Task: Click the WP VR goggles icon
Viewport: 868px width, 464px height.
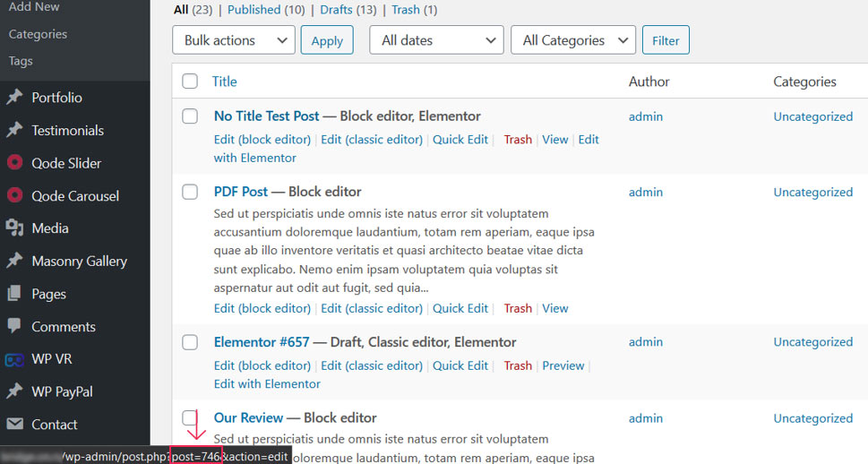Action: pos(14,359)
